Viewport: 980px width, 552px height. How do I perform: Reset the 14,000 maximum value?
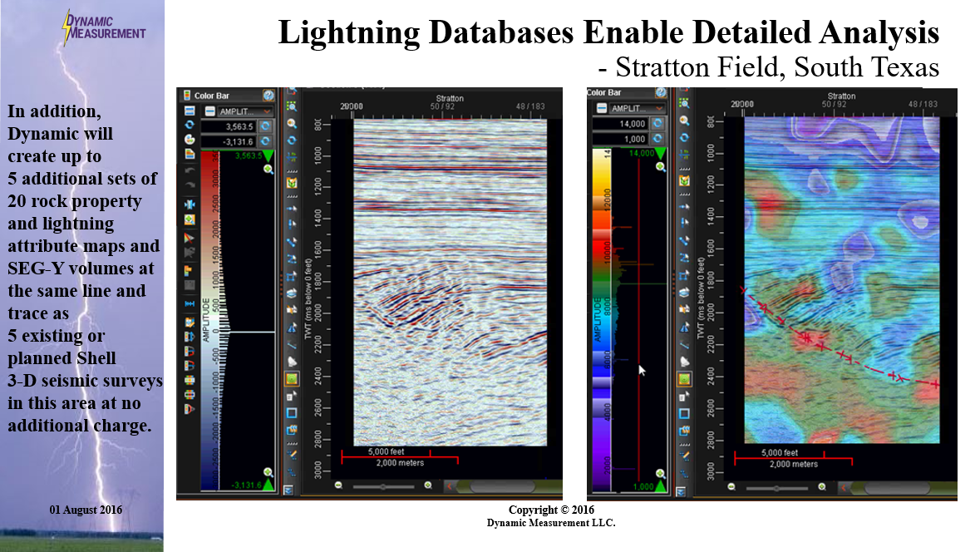657,123
